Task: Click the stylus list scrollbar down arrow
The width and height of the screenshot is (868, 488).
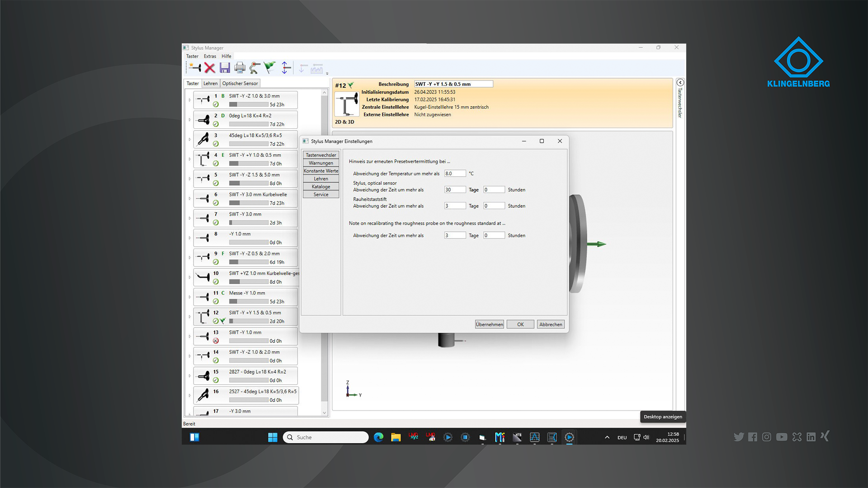Action: coord(324,413)
